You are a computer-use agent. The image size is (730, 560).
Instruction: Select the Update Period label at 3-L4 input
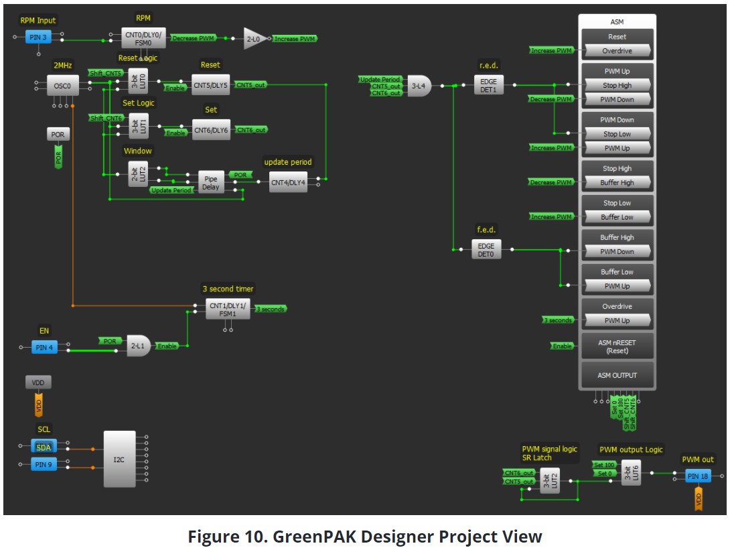tap(380, 80)
